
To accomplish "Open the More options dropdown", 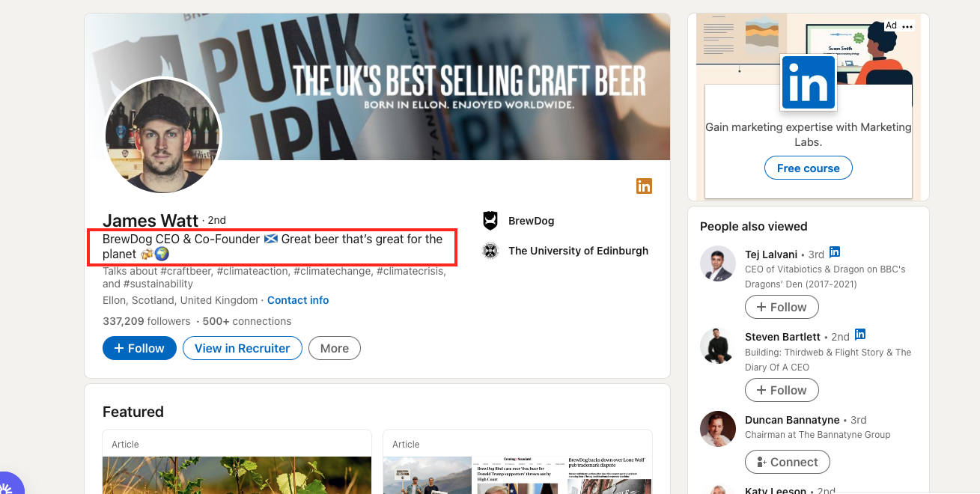I will click(334, 348).
